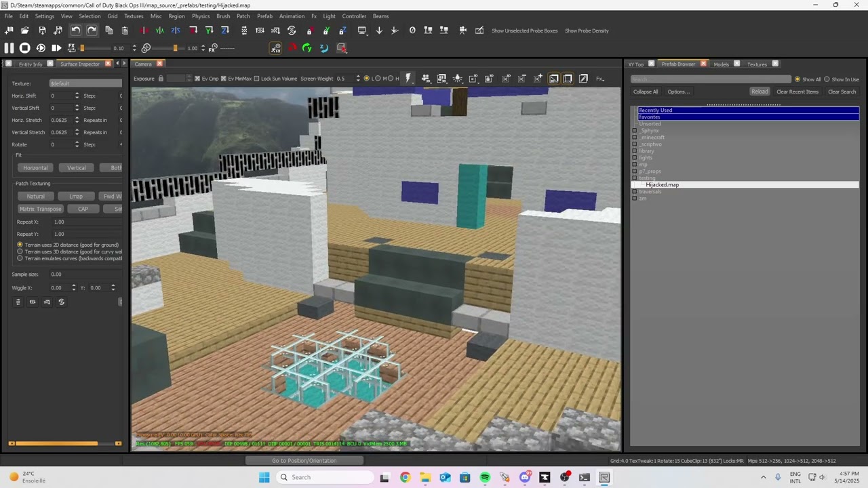Image resolution: width=868 pixels, height=488 pixels.
Task: Click the Reload button
Action: (759, 91)
